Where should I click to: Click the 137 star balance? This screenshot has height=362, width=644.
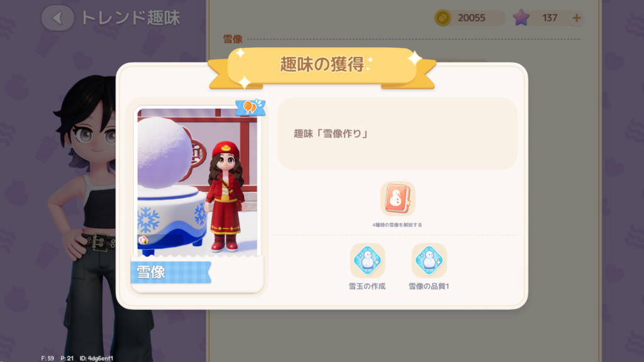pos(550,18)
